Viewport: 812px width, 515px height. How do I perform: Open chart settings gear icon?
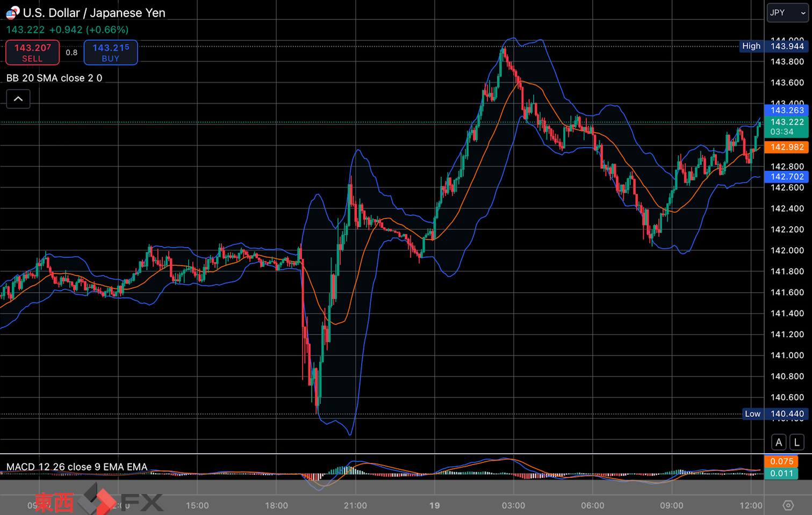pos(788,505)
